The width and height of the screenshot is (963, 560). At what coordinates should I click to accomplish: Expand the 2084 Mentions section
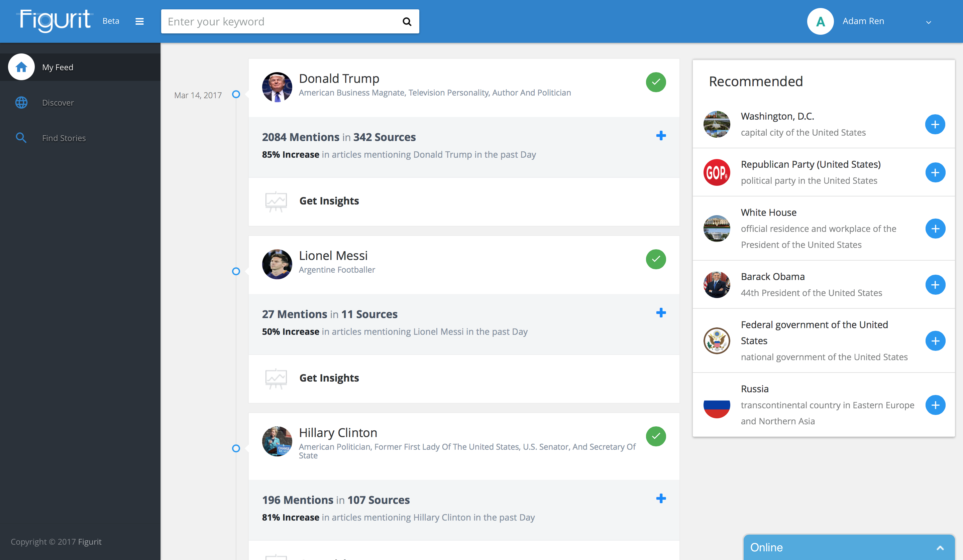click(661, 136)
